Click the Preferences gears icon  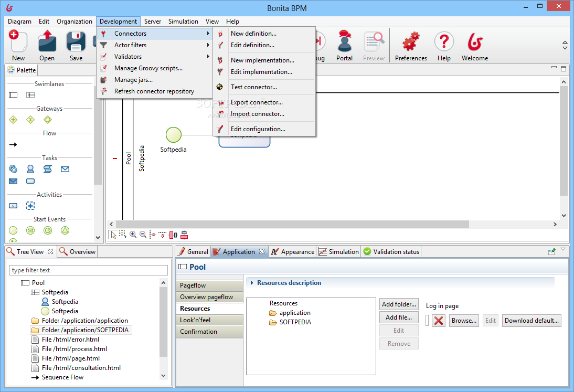click(411, 41)
